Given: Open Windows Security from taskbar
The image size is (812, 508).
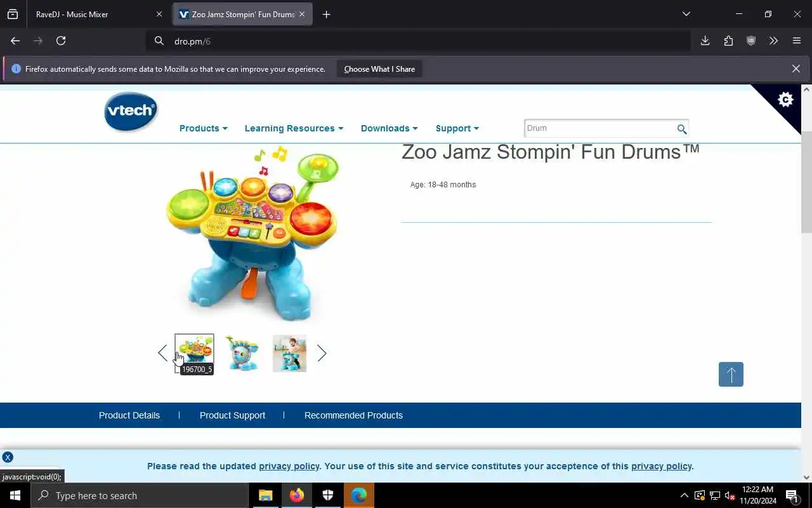Looking at the screenshot, I should [328, 495].
